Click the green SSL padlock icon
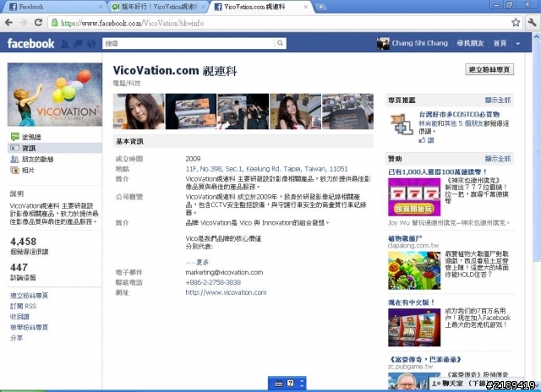The height and width of the screenshot is (392, 541). [54, 23]
